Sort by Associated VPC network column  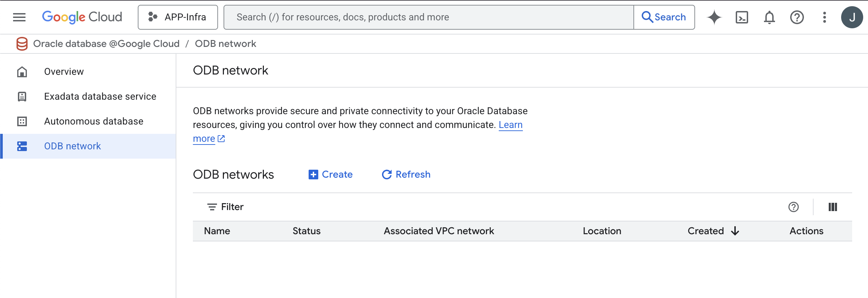tap(439, 231)
